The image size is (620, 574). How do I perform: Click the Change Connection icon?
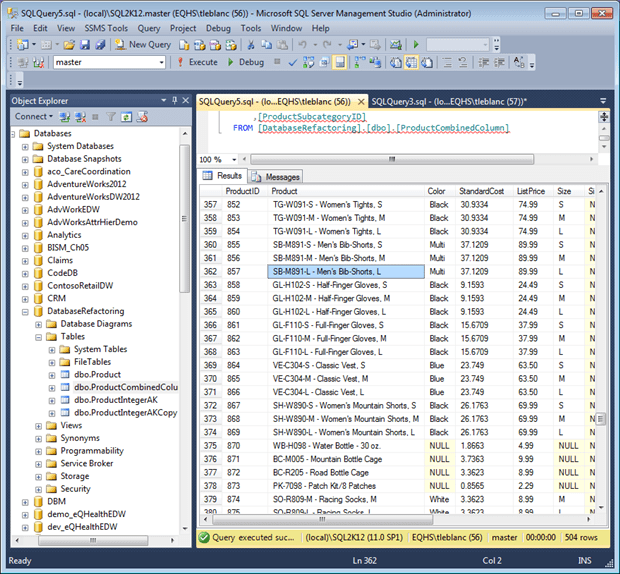pyautogui.click(x=38, y=62)
